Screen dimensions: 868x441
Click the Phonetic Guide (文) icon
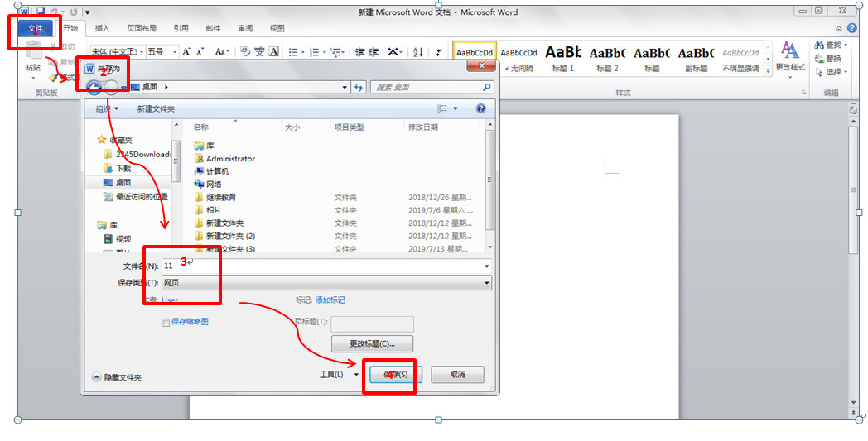[259, 51]
